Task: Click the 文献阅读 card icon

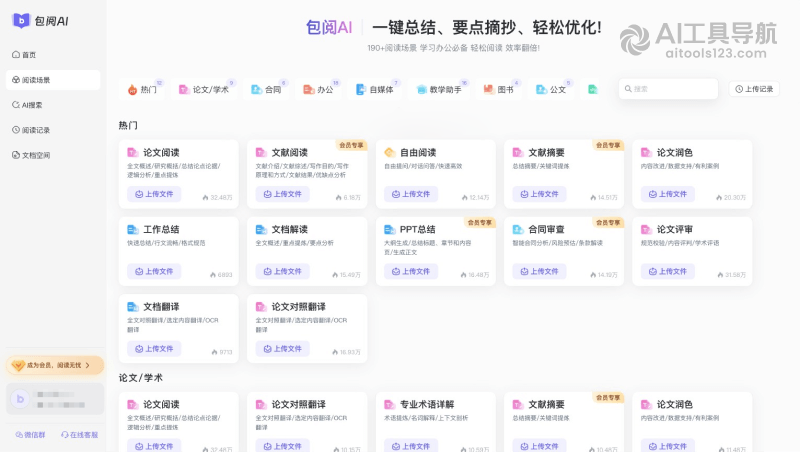Action: [261, 152]
